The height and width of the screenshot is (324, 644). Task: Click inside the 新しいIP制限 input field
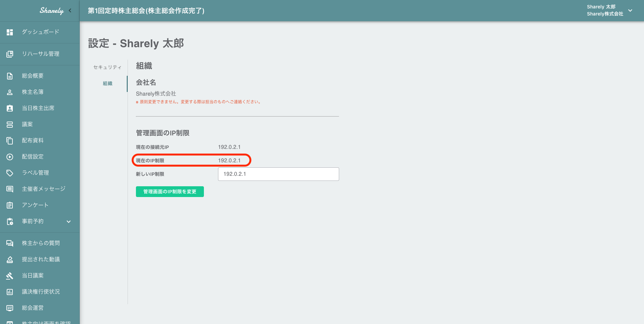click(278, 174)
